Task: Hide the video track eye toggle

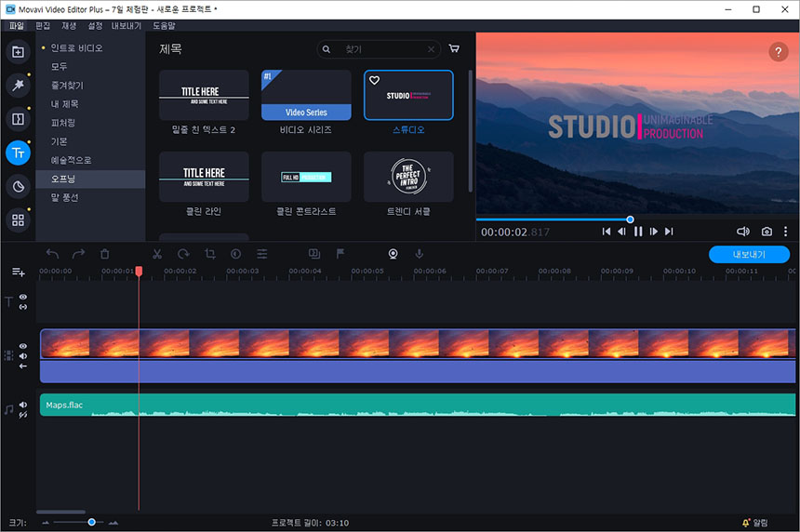Action: 23,346
